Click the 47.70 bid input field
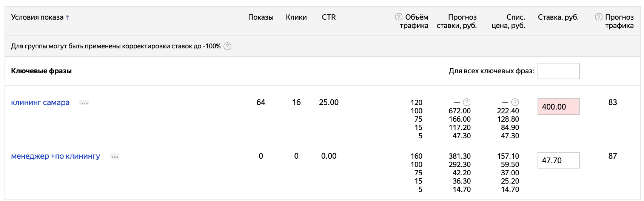644x201 pixels. [x=558, y=160]
